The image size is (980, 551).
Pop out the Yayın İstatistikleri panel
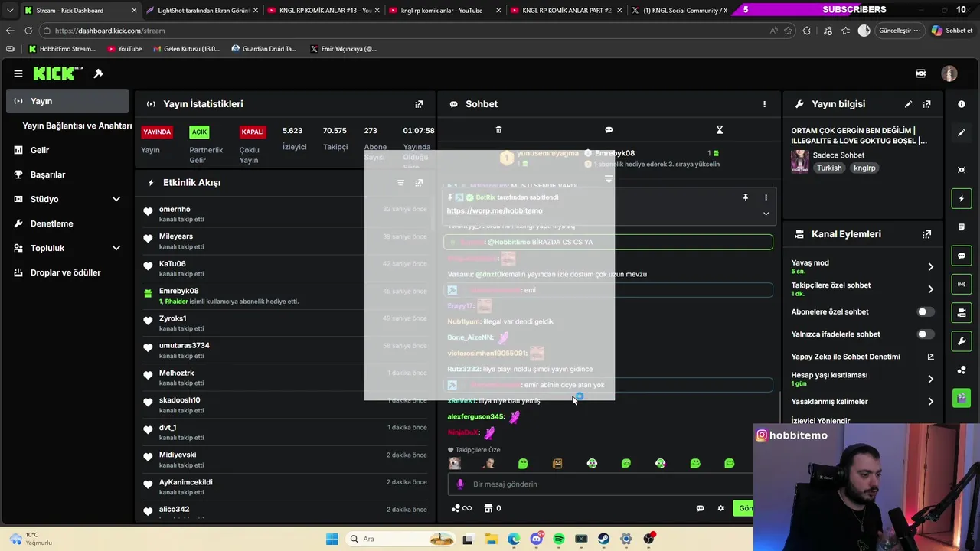click(x=419, y=104)
